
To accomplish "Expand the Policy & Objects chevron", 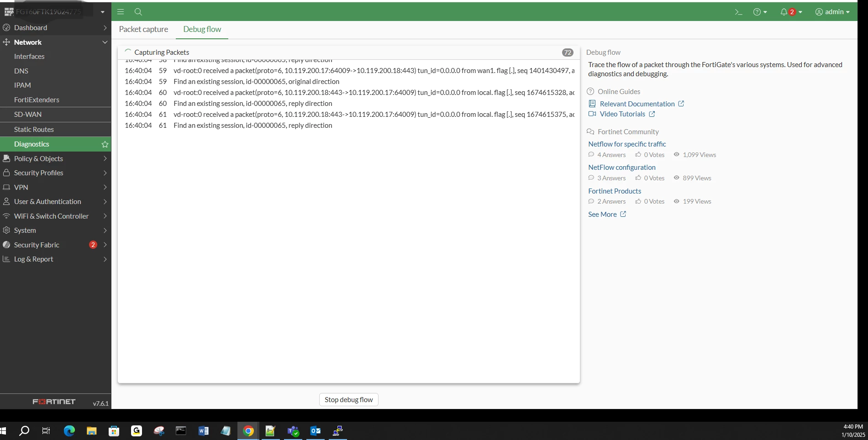I will (105, 158).
